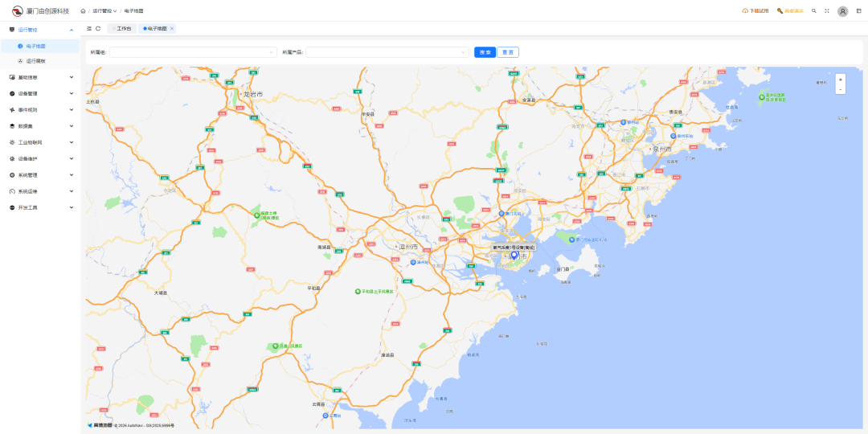Toggle fullscreen using the expand icon
Viewport: 868px width, 434px height.
pyautogui.click(x=826, y=11)
